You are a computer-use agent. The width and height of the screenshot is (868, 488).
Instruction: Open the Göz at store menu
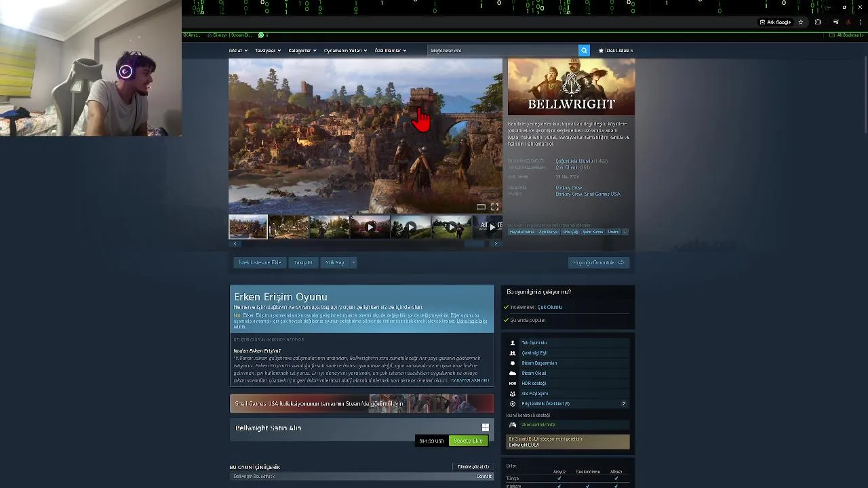pyautogui.click(x=238, y=50)
